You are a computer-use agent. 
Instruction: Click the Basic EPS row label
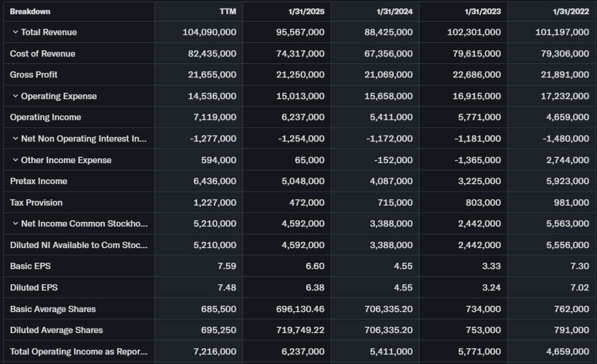(30, 266)
